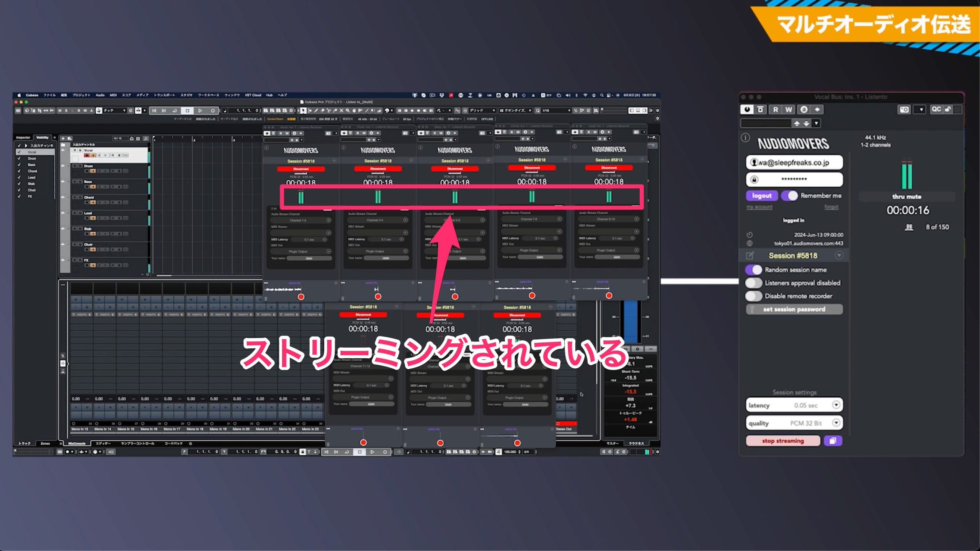The width and height of the screenshot is (980, 551).
Task: Click the listeners count people icon
Action: pyautogui.click(x=909, y=227)
